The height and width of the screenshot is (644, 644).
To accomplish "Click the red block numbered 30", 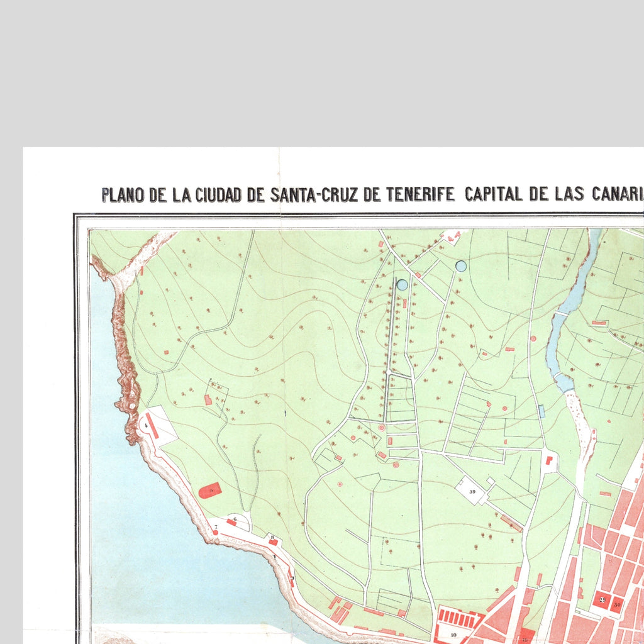I will 617,605.
